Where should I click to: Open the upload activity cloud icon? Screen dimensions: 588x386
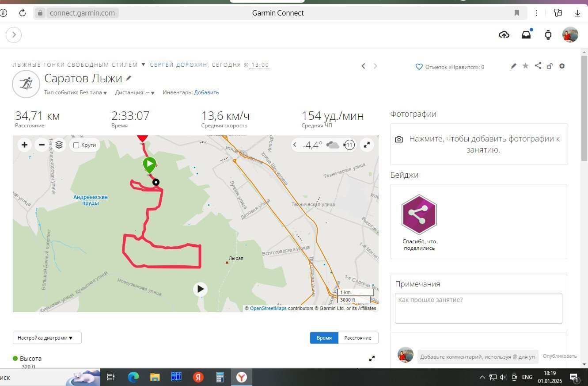[x=504, y=35]
